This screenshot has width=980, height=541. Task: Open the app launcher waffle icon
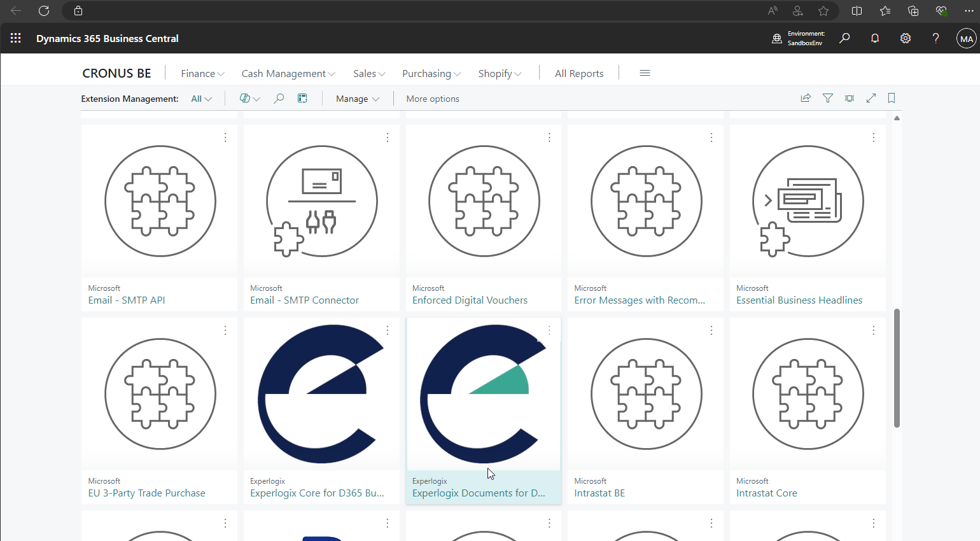(x=16, y=38)
